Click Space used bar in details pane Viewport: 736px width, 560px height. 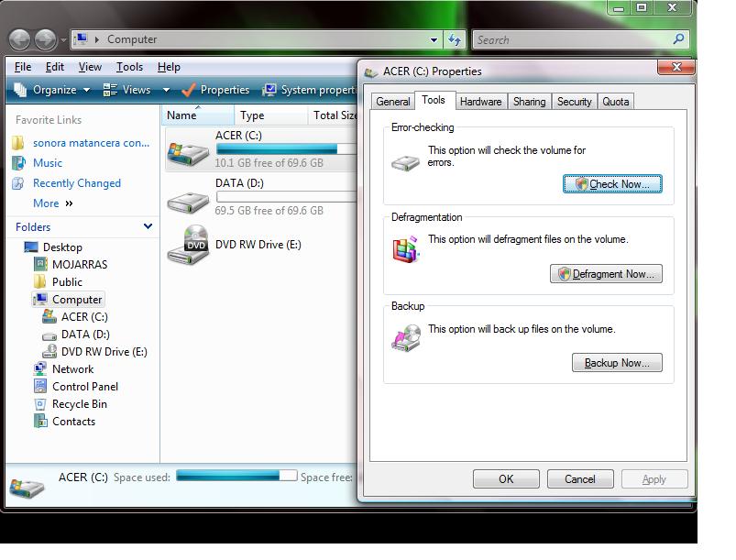coord(236,476)
